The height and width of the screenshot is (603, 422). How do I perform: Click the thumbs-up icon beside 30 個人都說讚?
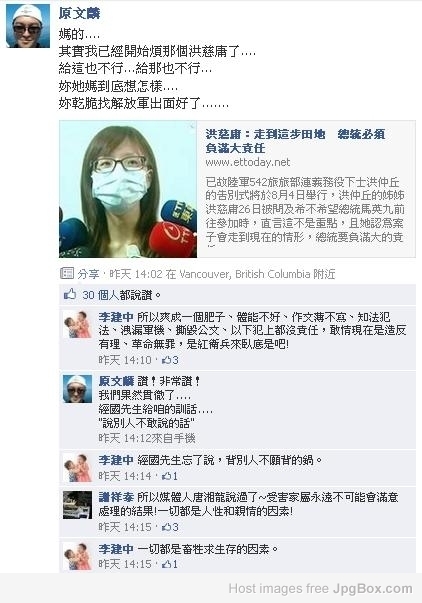point(70,295)
